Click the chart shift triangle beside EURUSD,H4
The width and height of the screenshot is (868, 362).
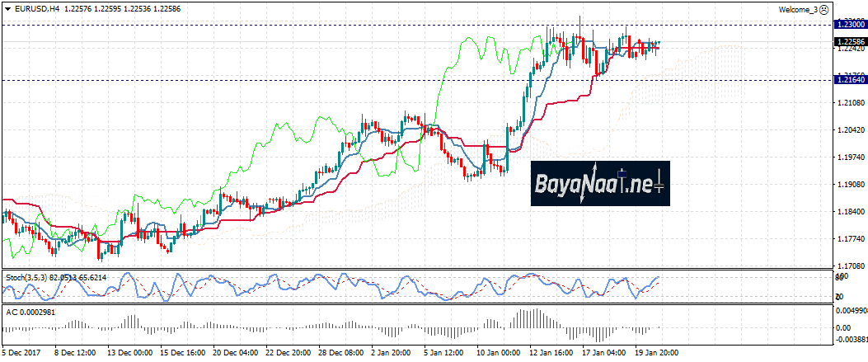click(7, 9)
